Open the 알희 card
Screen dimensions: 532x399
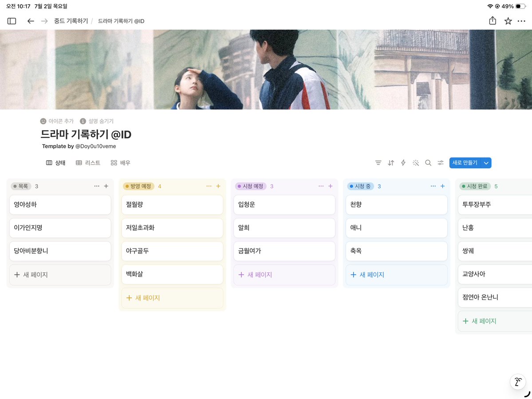(284, 228)
